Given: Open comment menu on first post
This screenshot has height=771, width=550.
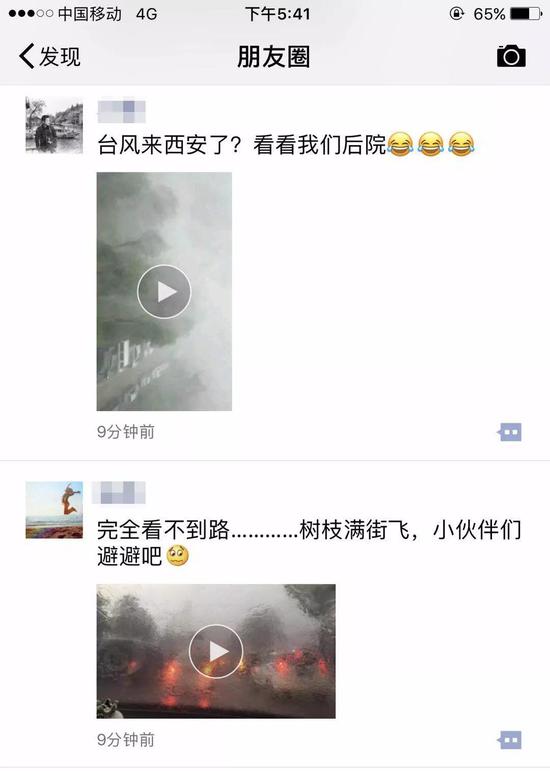Looking at the screenshot, I should (x=509, y=432).
